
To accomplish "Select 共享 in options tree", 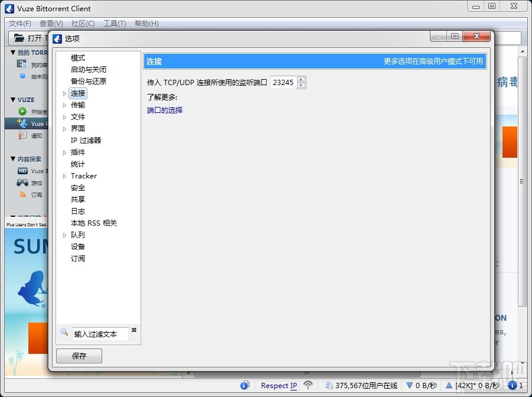I will point(78,199).
